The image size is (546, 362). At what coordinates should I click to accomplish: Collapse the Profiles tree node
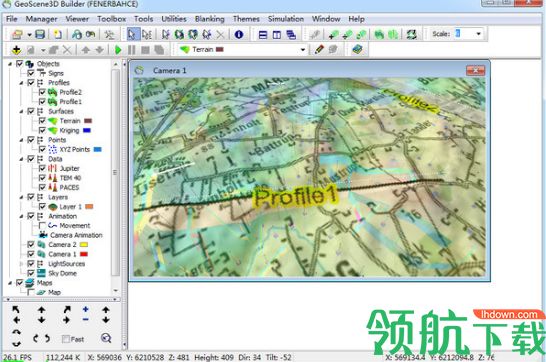[21, 83]
